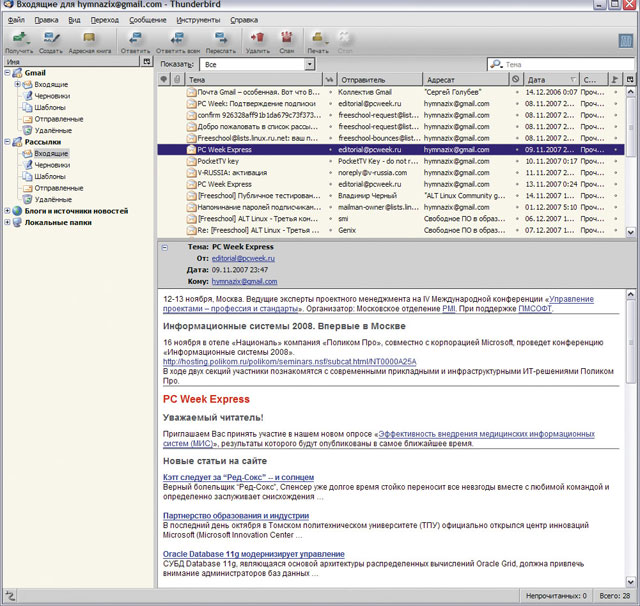Open the column picker icon in message list
The image size is (640, 606).
click(x=630, y=79)
